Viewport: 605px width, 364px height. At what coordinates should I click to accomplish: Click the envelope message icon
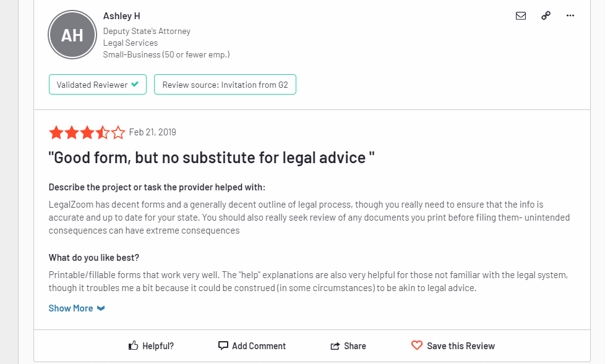click(520, 16)
